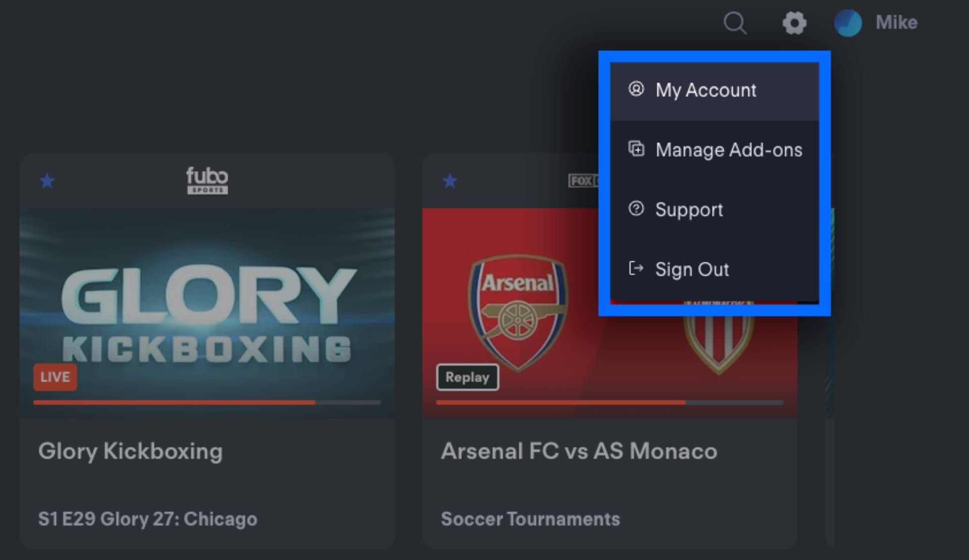The height and width of the screenshot is (560, 969).
Task: Click the LIVE badge on Glory Kickboxing
Action: pos(55,377)
